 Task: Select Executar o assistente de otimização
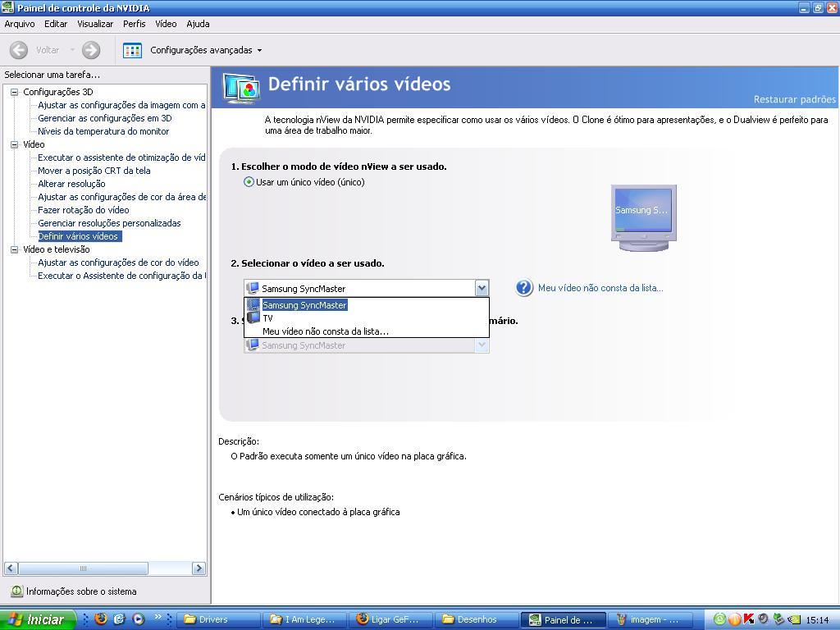121,157
